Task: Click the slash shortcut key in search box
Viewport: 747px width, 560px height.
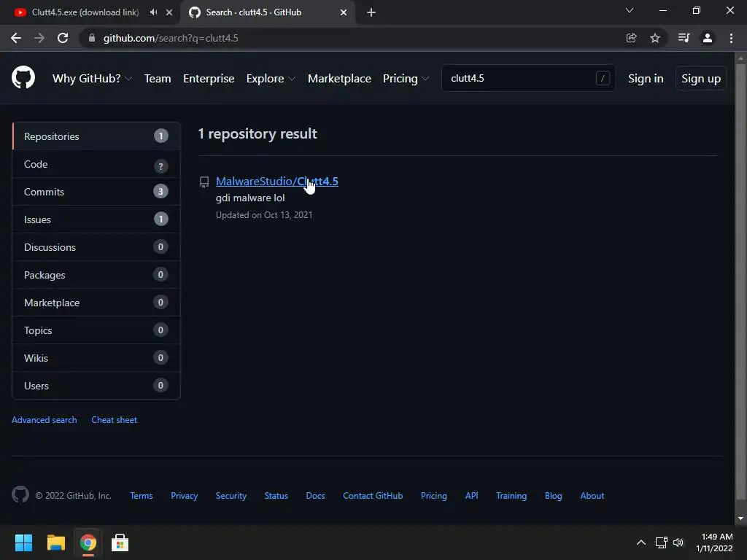Action: tap(603, 78)
